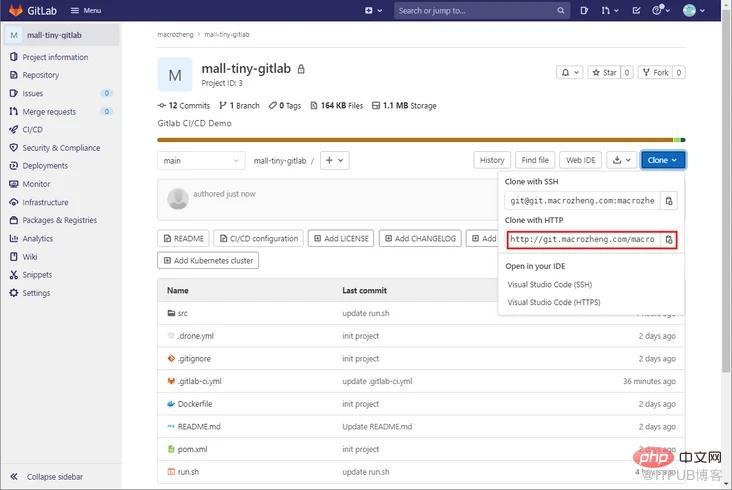Click the Security & Compliance shield icon
The width and height of the screenshot is (732, 490).
tap(14, 147)
